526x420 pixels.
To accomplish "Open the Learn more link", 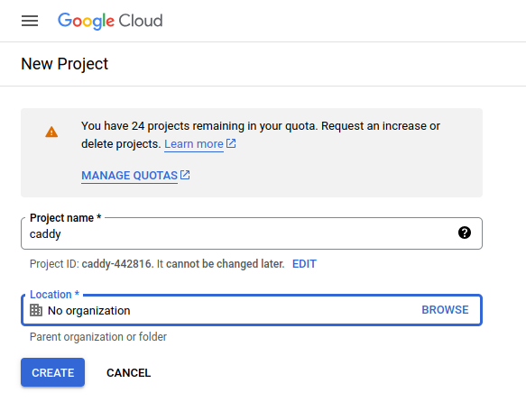I will pos(194,144).
